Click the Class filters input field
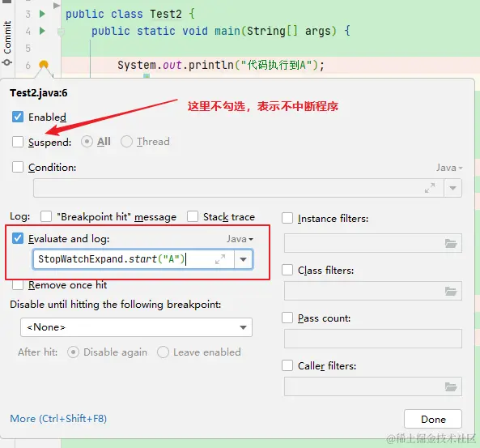This screenshot has height=448, width=480. [373, 291]
